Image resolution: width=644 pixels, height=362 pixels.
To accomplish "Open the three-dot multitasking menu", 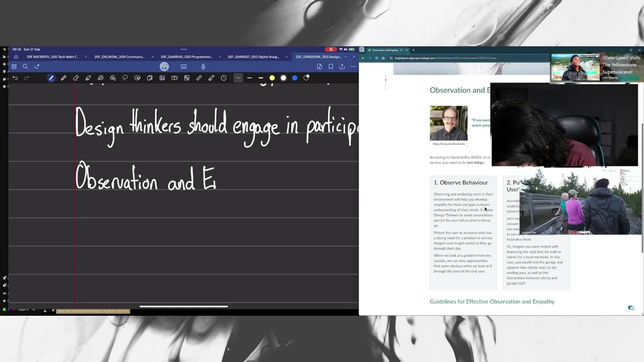I will pos(184,49).
